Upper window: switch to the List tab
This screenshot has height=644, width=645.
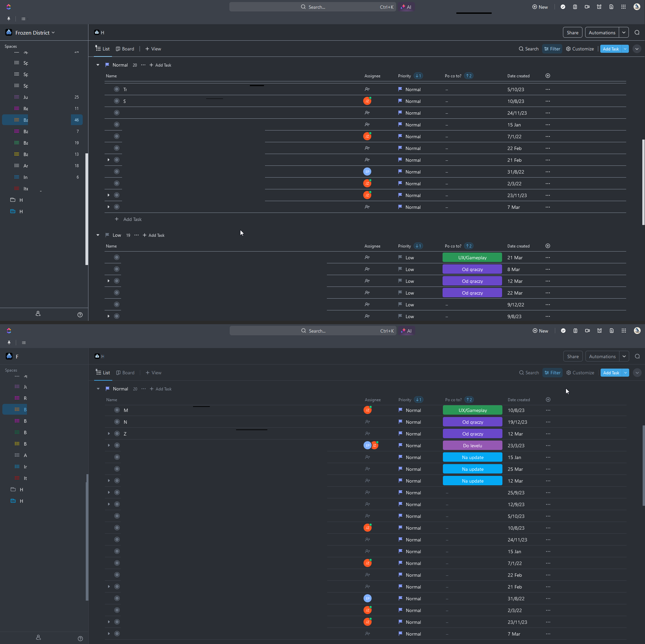tap(103, 49)
